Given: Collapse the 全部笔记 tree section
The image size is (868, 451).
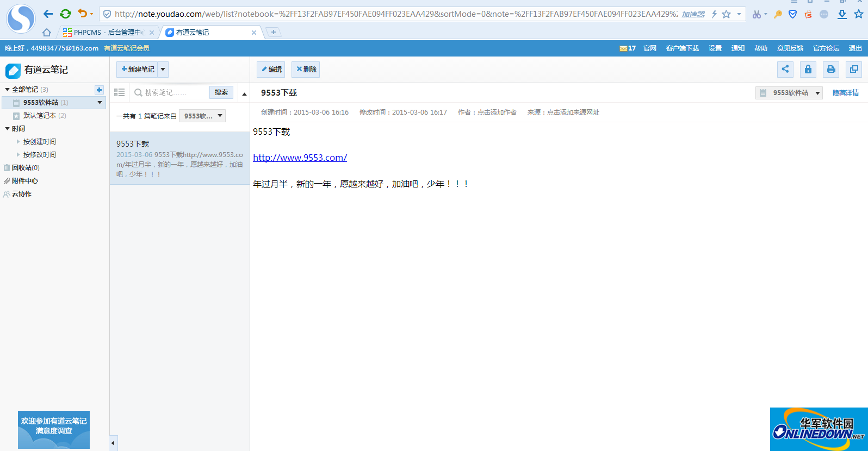Looking at the screenshot, I should (7, 90).
